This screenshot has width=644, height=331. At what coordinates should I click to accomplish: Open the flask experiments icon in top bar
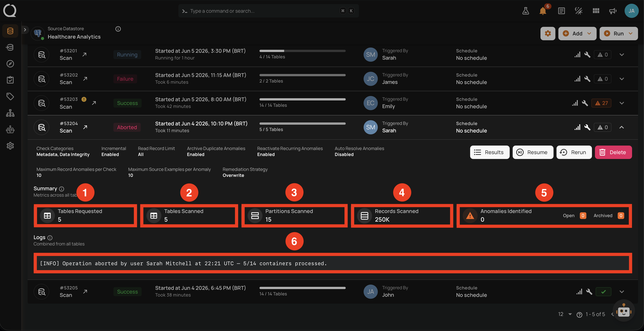(526, 11)
